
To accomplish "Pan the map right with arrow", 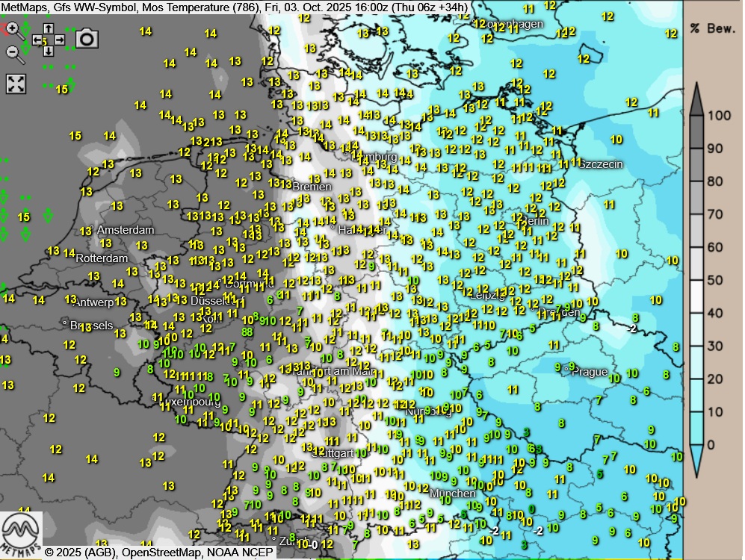I will point(59,40).
